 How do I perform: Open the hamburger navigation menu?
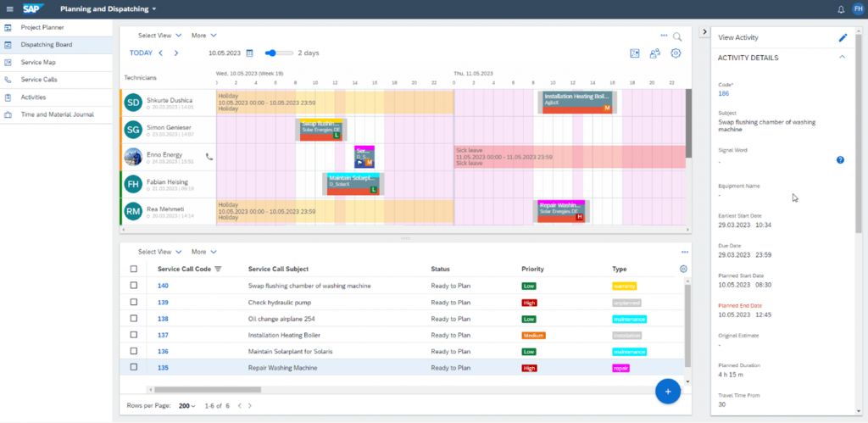point(9,8)
